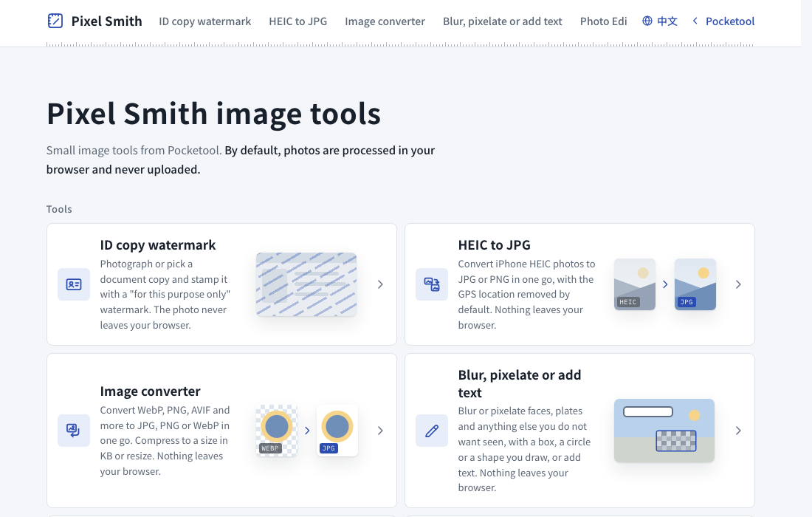
Task: Click the JPG thumbnail in Image converter card
Action: pos(337,431)
